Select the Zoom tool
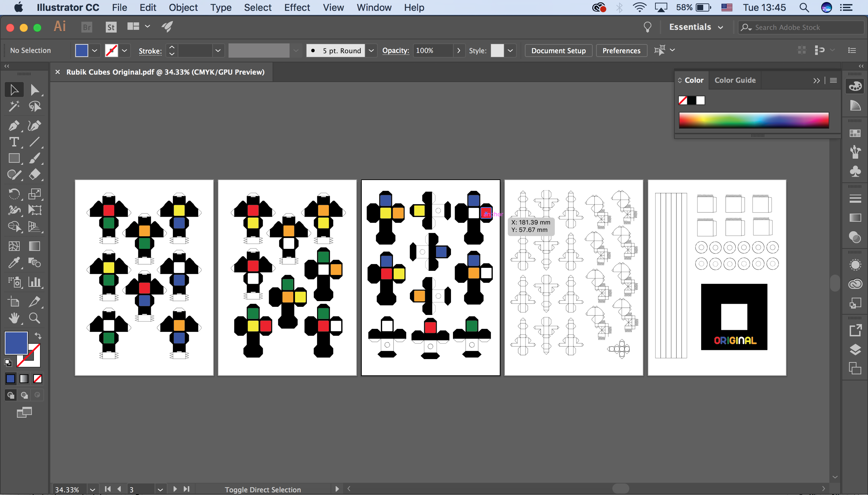 (34, 318)
